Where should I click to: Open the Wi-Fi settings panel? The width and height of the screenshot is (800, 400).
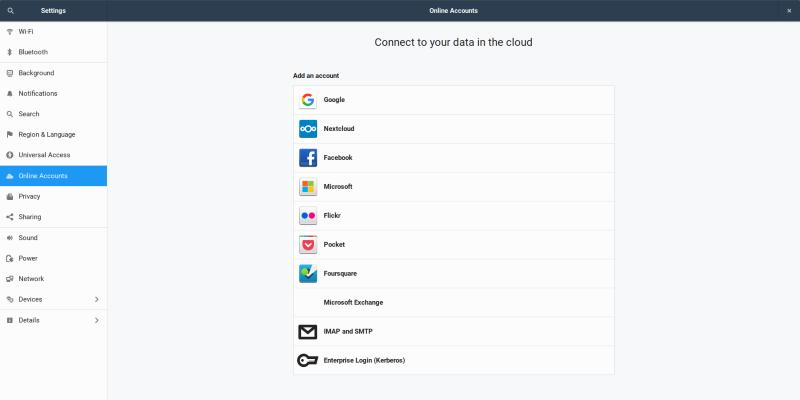pos(26,31)
